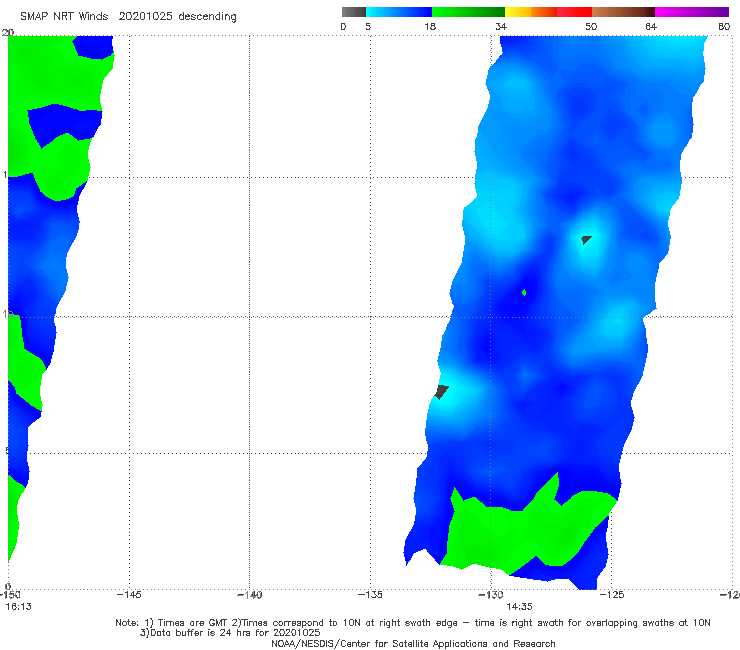Screen dimensions: 740x650
Task: Click the longitude label '-150'
Action: [9, 595]
